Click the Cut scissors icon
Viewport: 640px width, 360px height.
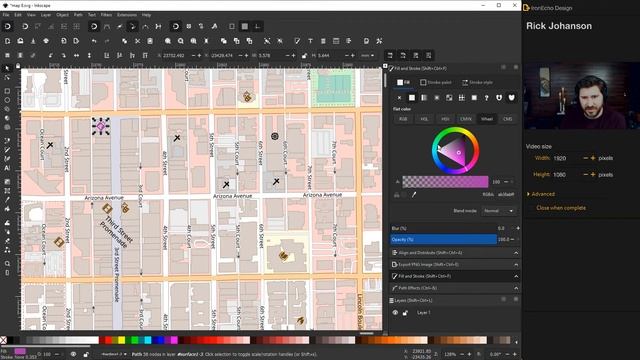pos(137,41)
